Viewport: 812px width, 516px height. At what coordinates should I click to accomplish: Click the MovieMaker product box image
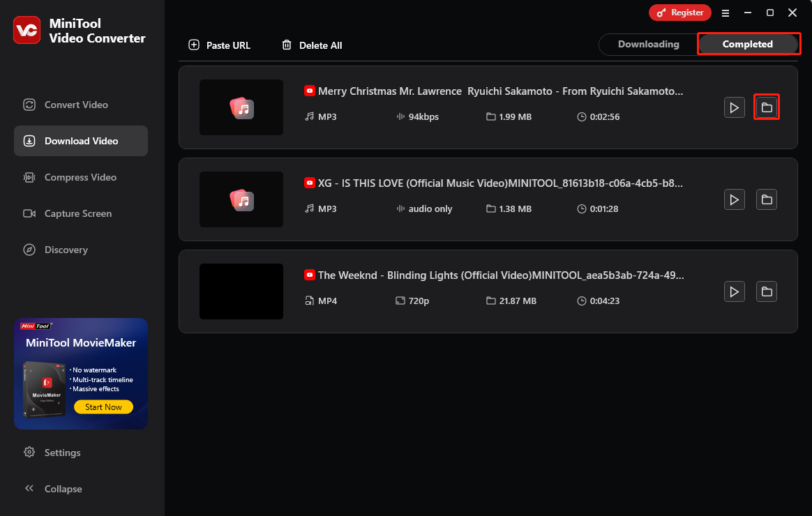coord(45,390)
